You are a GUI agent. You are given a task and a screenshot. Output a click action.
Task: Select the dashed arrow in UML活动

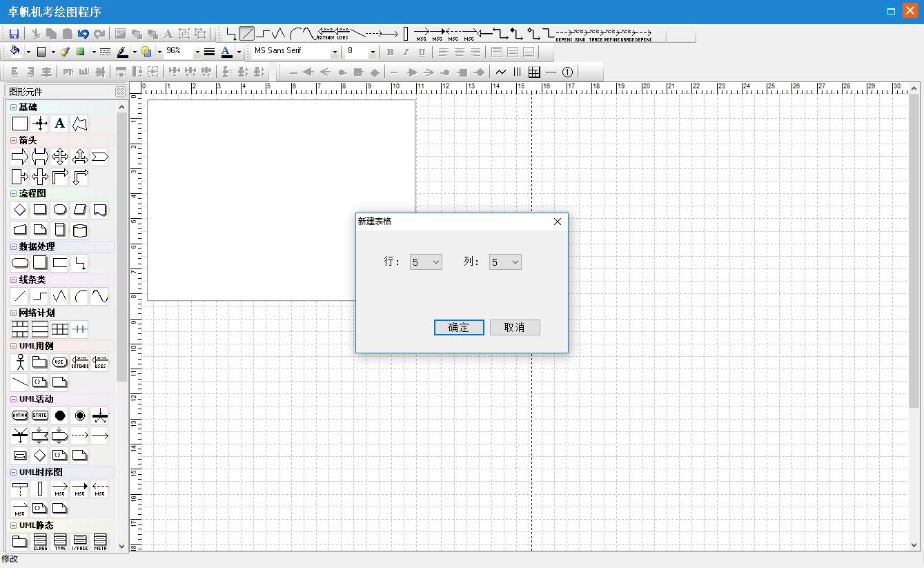point(80,435)
